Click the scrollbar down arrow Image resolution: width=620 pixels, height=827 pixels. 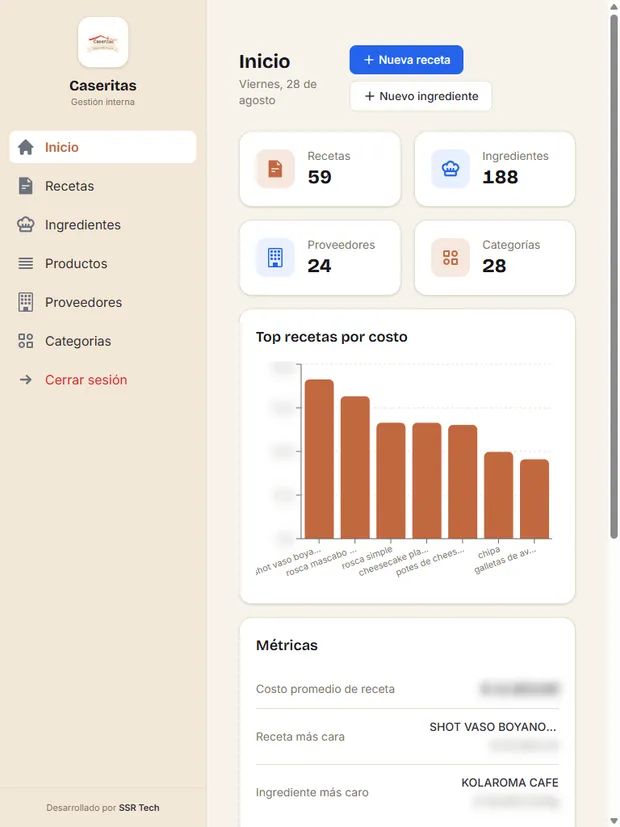(614, 821)
